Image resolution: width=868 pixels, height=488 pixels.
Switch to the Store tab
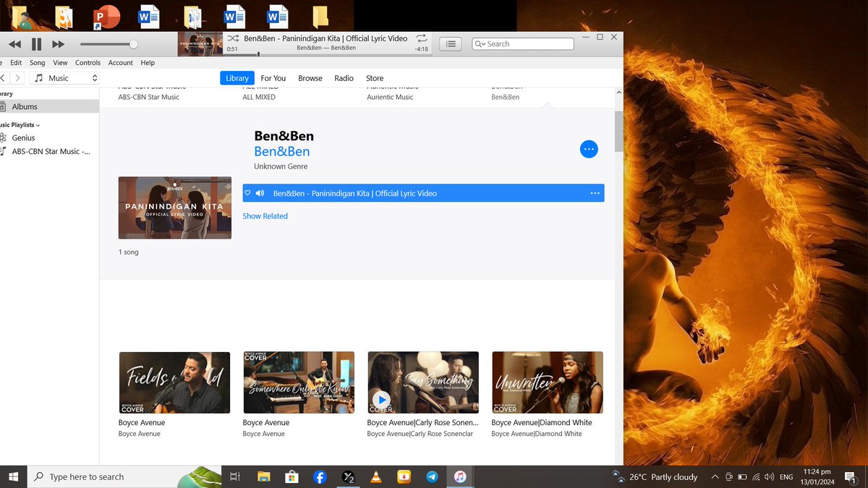click(375, 78)
